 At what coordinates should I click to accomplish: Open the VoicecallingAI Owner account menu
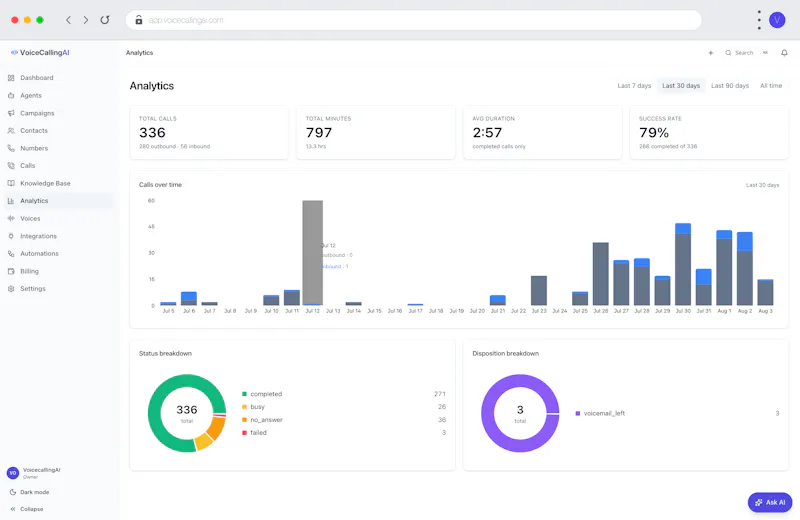coord(34,473)
